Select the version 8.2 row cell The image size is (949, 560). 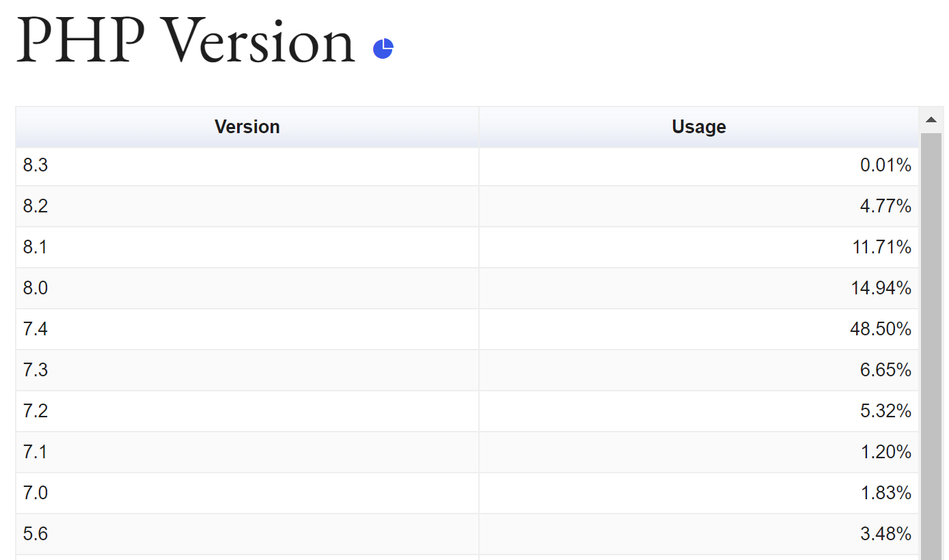[36, 206]
